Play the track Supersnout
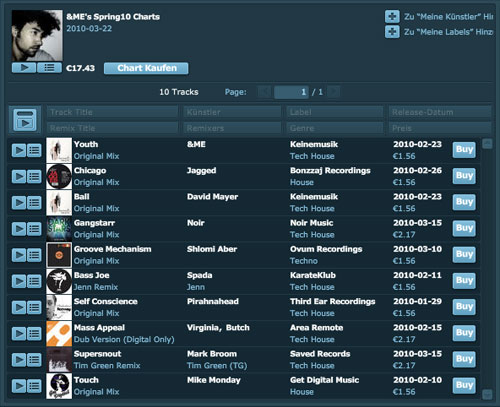 [19, 360]
